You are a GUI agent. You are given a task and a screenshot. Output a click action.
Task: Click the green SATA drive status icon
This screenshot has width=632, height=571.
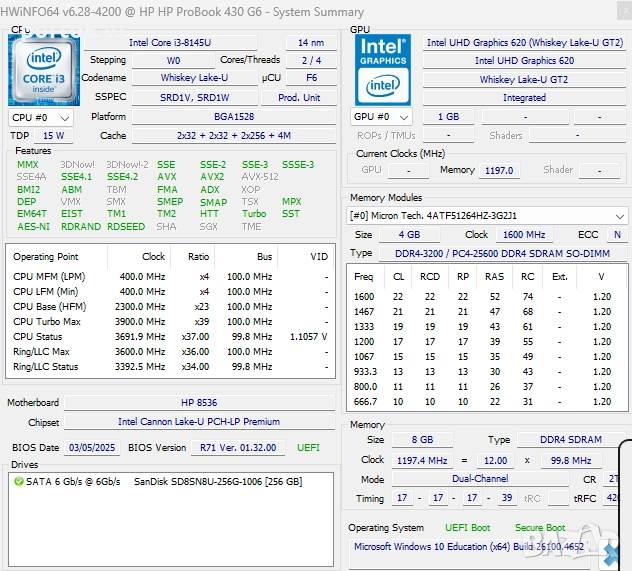pyautogui.click(x=19, y=482)
